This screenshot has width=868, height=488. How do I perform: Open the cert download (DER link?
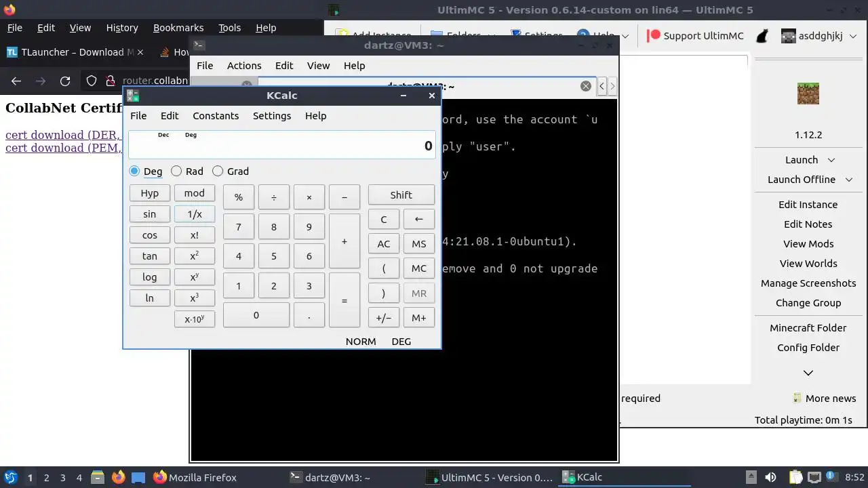[x=64, y=135]
